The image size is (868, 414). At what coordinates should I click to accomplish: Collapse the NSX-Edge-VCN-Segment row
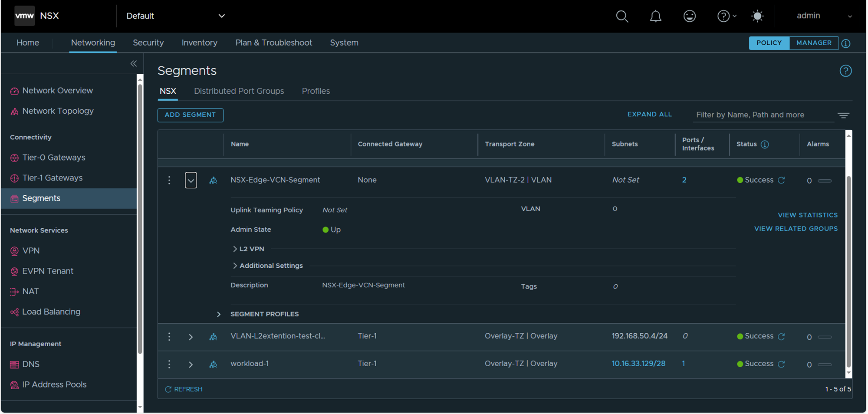click(x=191, y=180)
